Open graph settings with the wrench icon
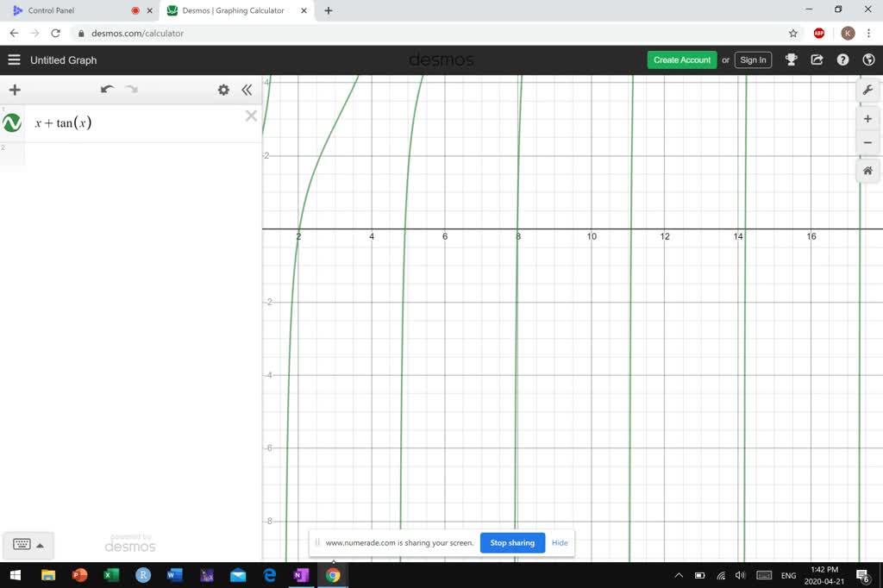Image resolution: width=883 pixels, height=588 pixels. 867,90
